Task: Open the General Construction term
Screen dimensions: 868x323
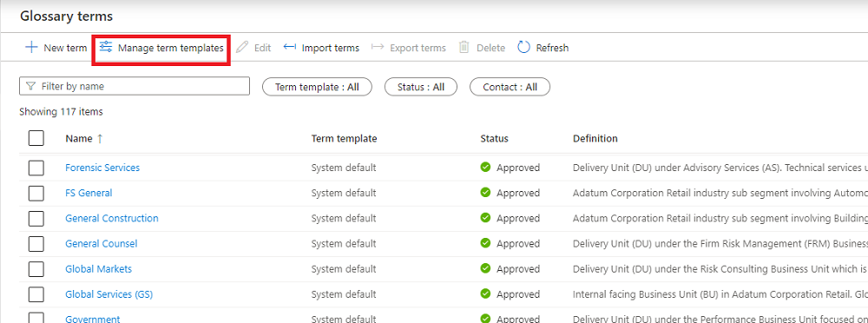Action: pyautogui.click(x=112, y=218)
